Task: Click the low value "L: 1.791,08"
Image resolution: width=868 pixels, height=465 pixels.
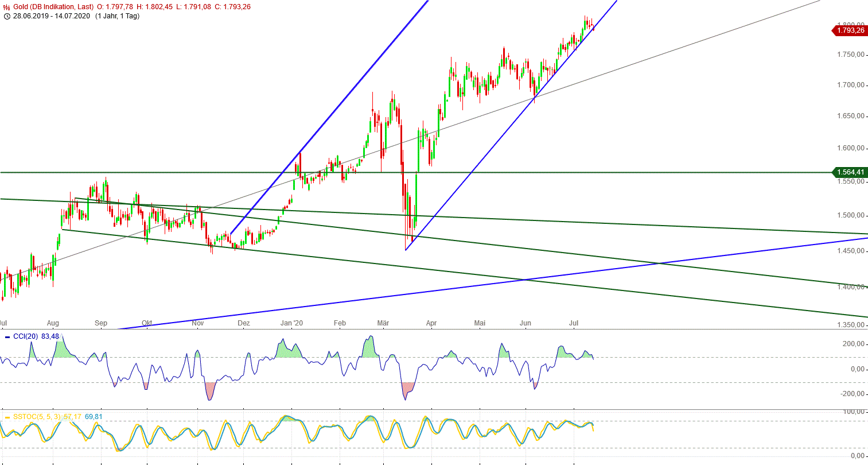Action: tap(193, 7)
